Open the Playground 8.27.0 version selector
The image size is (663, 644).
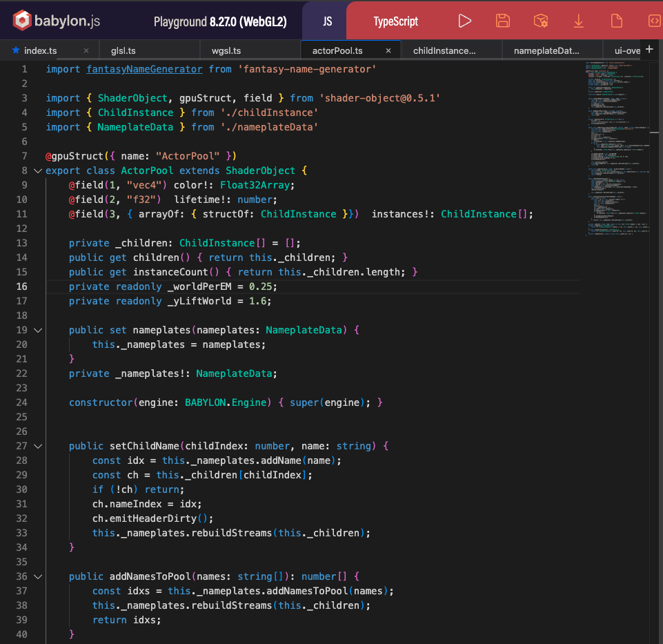click(219, 21)
